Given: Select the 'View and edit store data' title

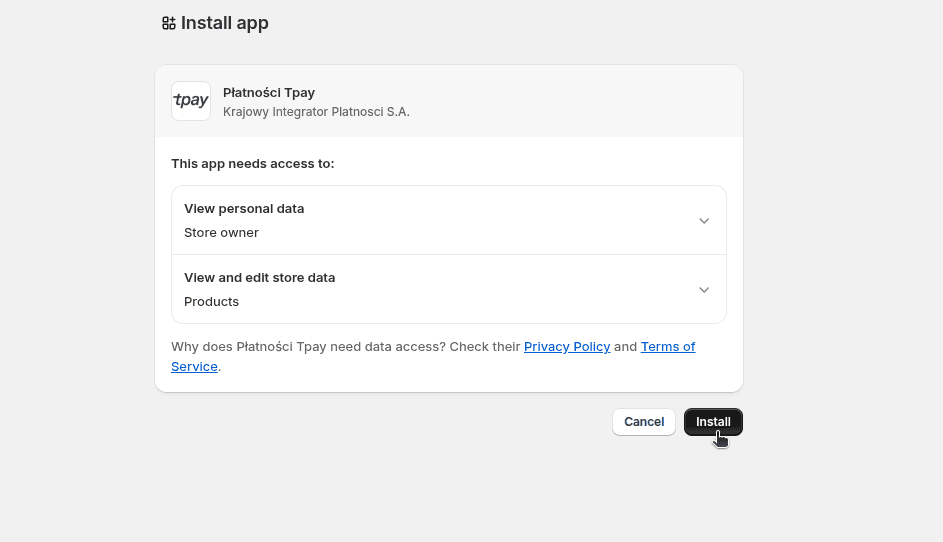Looking at the screenshot, I should [259, 278].
